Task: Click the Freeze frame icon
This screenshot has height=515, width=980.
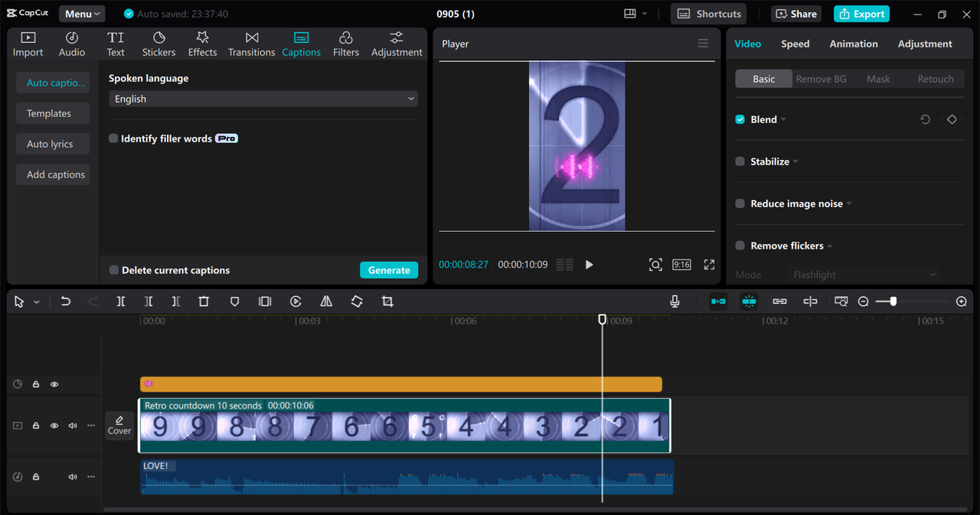Action: pyautogui.click(x=265, y=302)
